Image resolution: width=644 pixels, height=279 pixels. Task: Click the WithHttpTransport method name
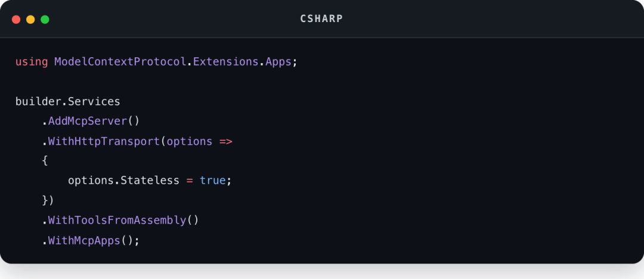pyautogui.click(x=104, y=141)
